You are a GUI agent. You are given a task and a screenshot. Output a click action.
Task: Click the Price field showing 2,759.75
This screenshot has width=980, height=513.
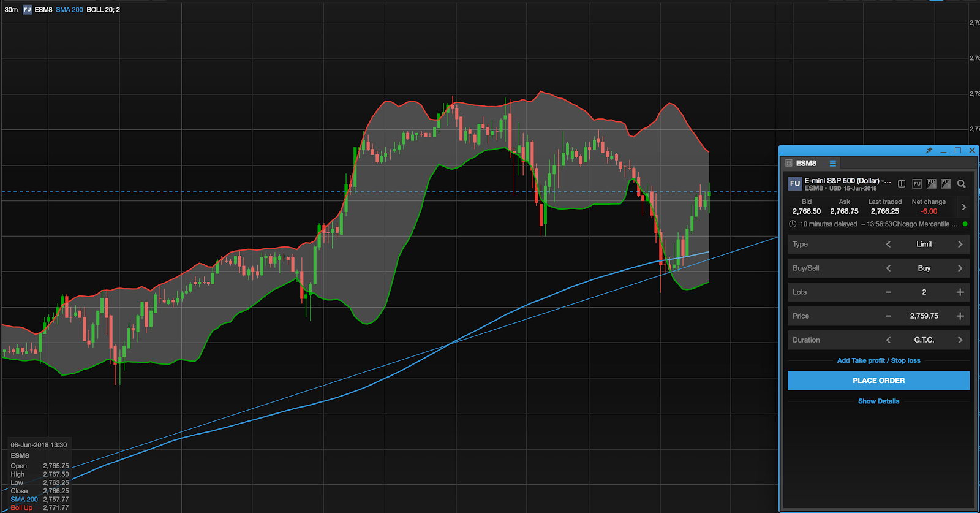pyautogui.click(x=924, y=316)
